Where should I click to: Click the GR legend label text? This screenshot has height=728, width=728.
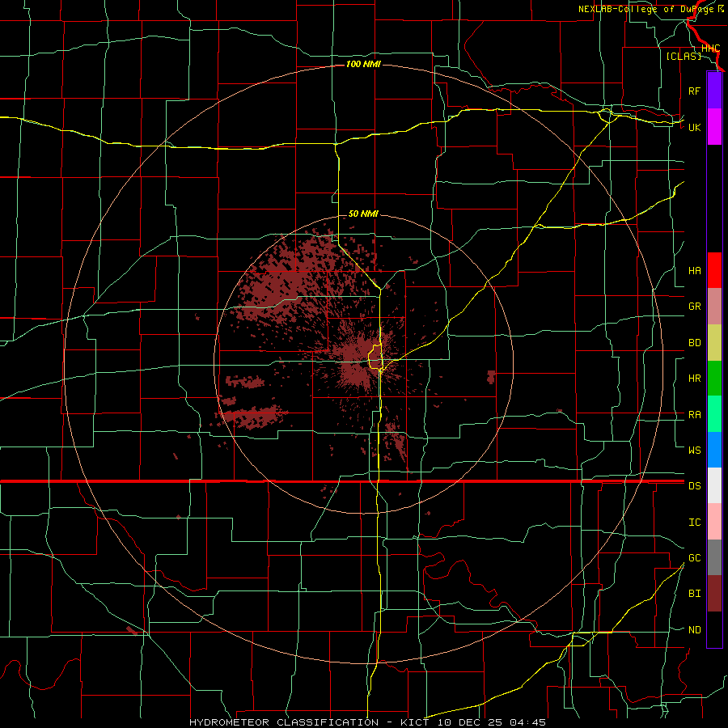(x=694, y=307)
